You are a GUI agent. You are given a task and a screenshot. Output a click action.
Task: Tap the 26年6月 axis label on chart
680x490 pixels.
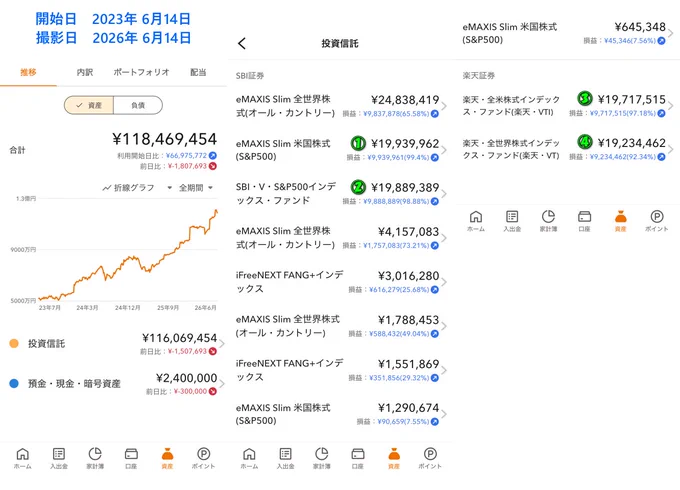coord(206,308)
